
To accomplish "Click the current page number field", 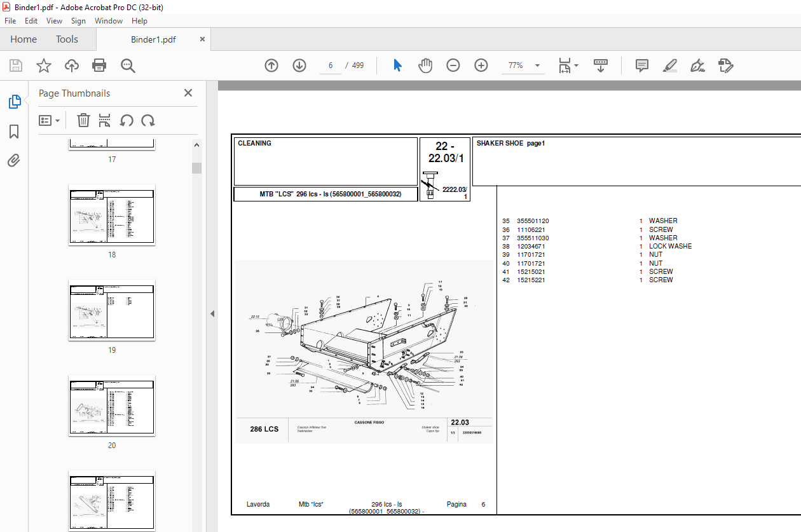I will point(331,65).
